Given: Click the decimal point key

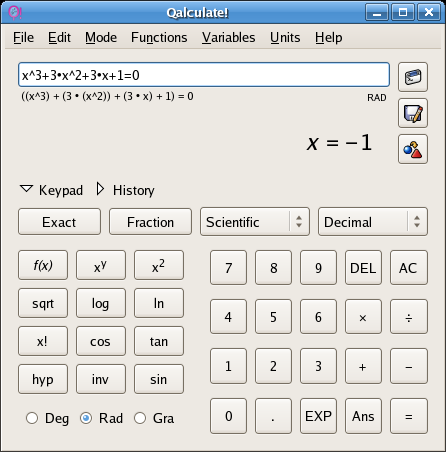Looking at the screenshot, I should [x=273, y=416].
